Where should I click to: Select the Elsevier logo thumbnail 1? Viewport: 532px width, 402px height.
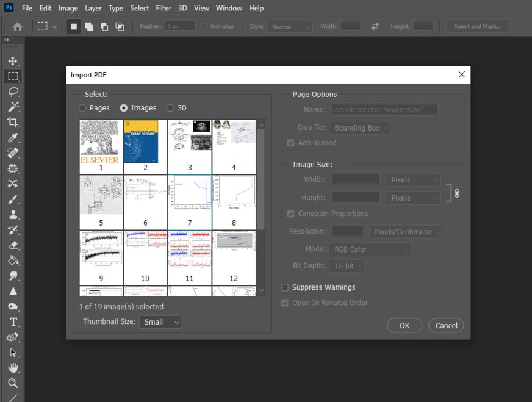[101, 146]
